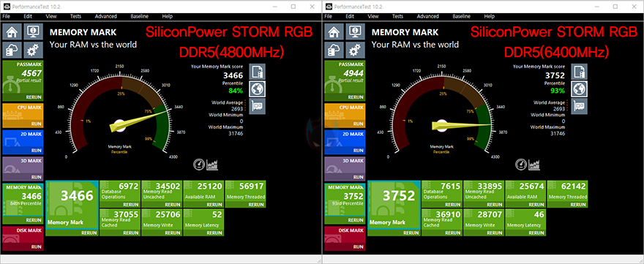Click cloud upload baseline icon, 4800MHz window

click(x=12, y=50)
